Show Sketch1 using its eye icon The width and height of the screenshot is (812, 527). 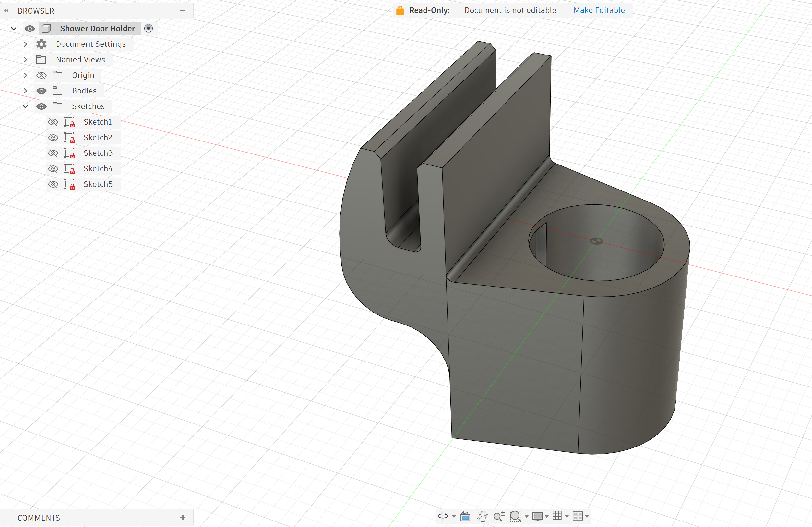(53, 122)
